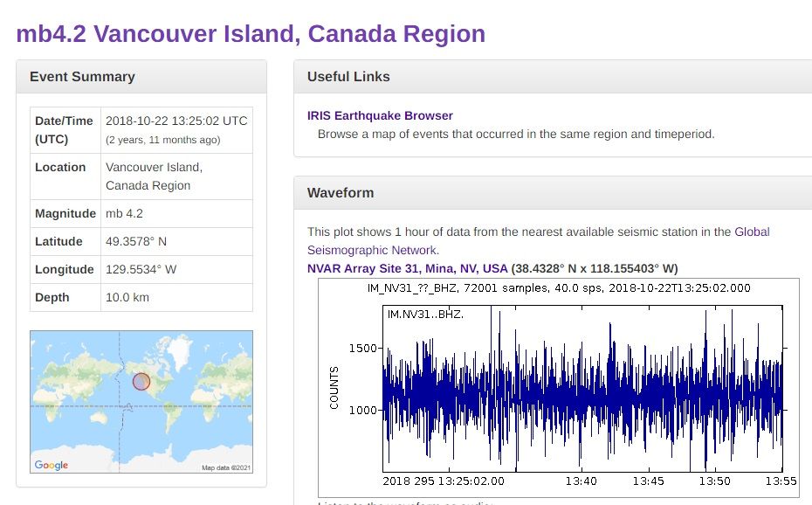Click the Event Summary panel heading
Image resolution: width=812 pixels, height=505 pixels.
[82, 77]
